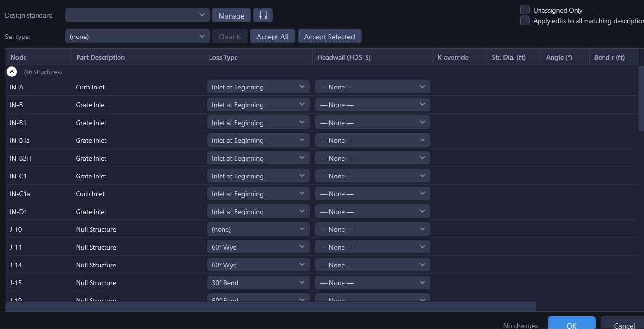Open the 60° Wye dropdown for J-14
Screen dimensions: 644x329
(x=258, y=265)
